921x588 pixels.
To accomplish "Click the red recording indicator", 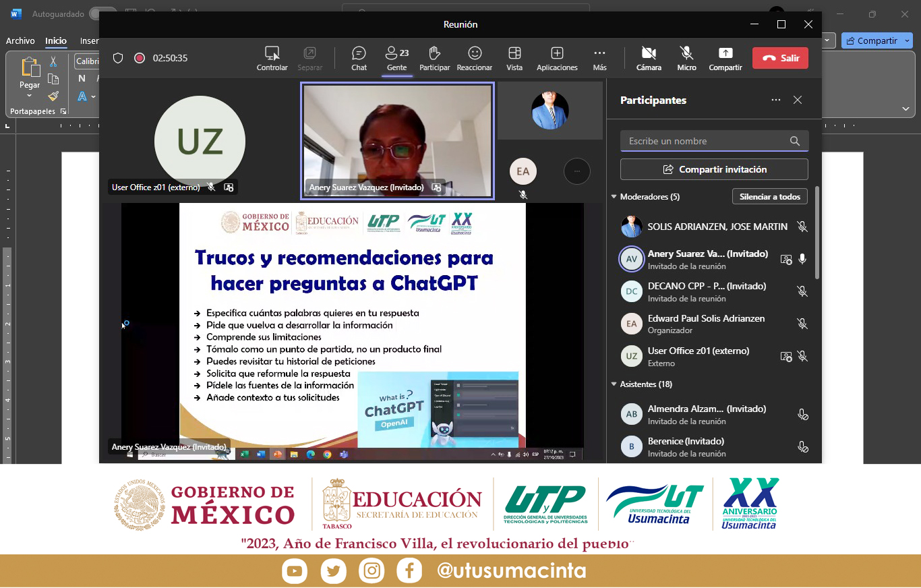I will [x=140, y=58].
